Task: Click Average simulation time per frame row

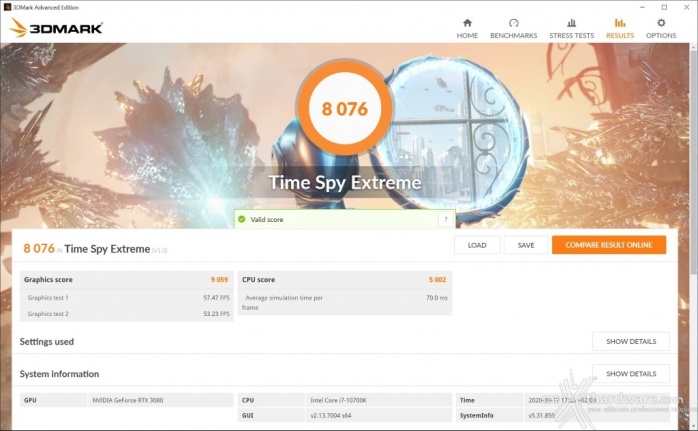Action: [x=345, y=302]
